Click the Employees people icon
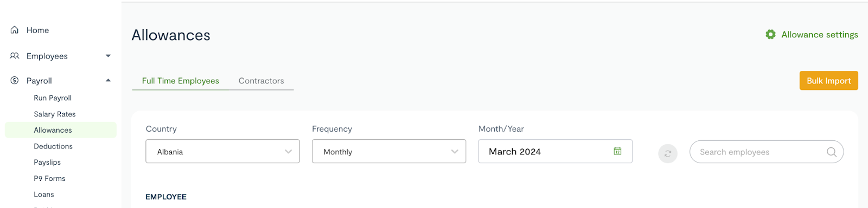Viewport: 868px width, 208px height. [15, 56]
